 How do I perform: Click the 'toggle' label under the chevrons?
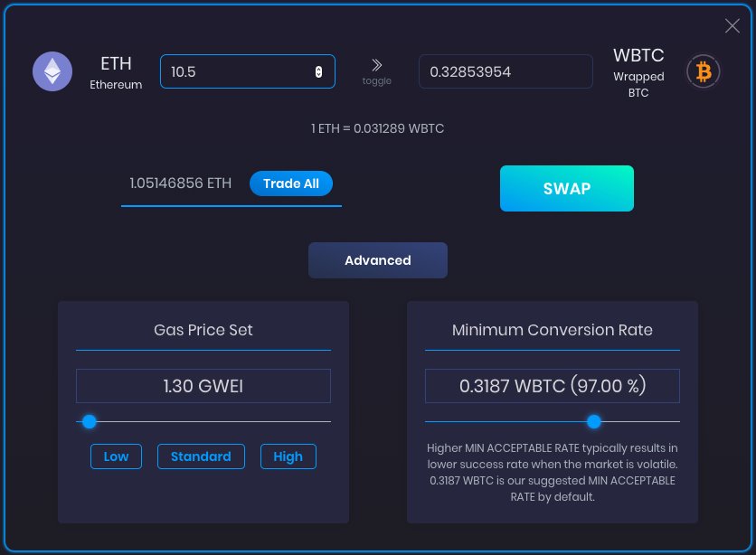[377, 81]
